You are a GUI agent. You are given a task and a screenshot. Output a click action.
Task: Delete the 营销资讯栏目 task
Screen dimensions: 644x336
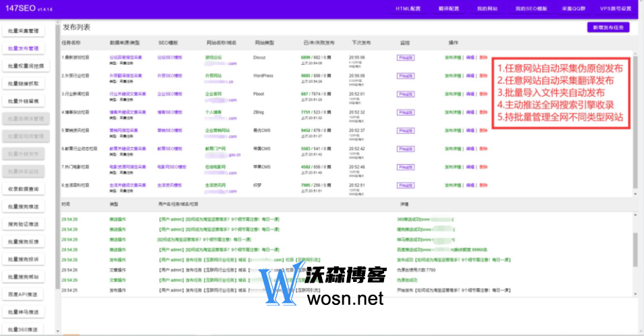click(x=483, y=130)
